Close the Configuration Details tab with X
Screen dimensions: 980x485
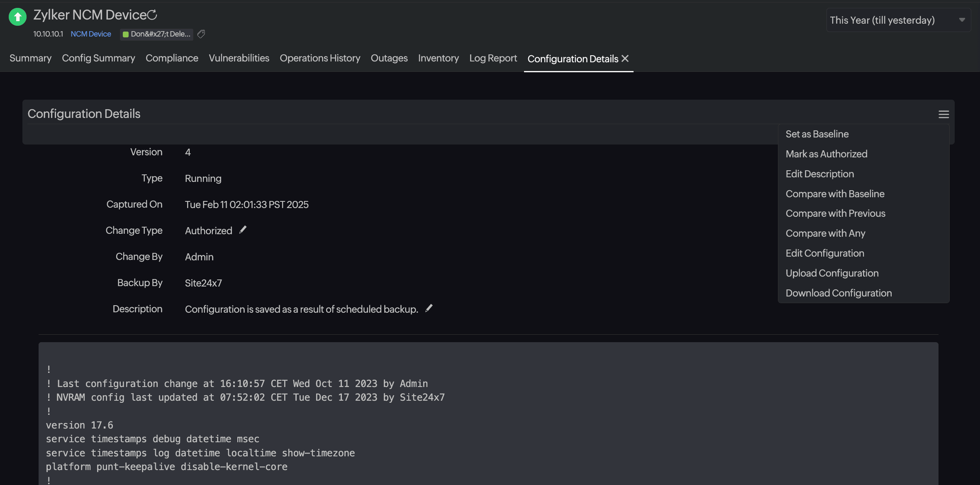pyautogui.click(x=625, y=59)
